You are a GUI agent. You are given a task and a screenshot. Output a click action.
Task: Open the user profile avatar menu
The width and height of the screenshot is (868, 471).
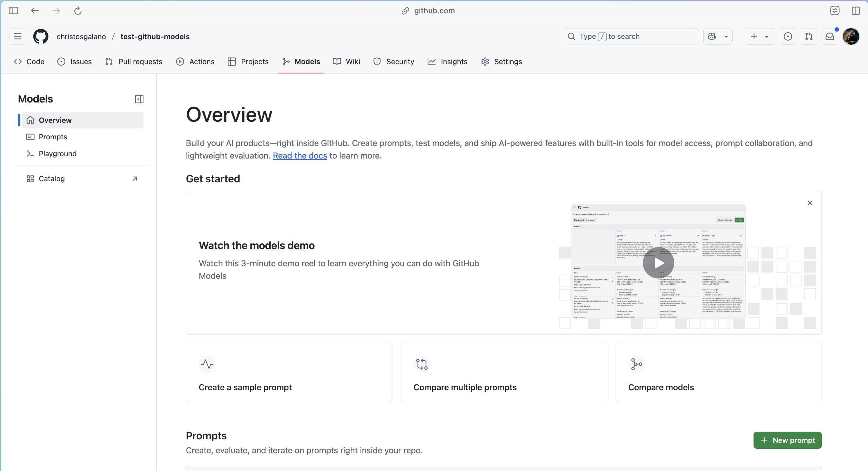point(851,36)
